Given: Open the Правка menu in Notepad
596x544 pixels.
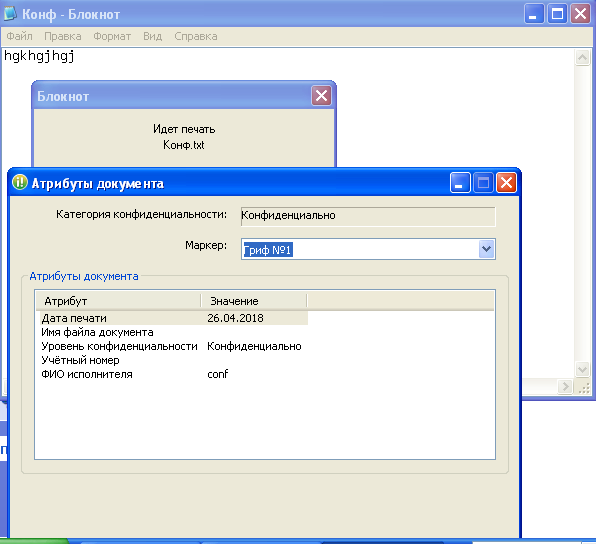Looking at the screenshot, I should click(63, 36).
